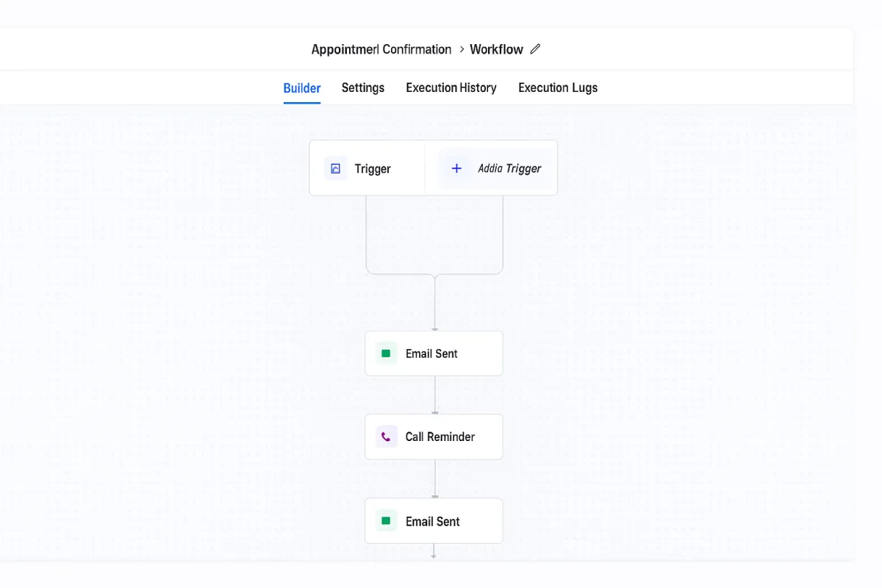
Task: Go to the Appointment Confirmation breadcrumb
Action: [381, 49]
